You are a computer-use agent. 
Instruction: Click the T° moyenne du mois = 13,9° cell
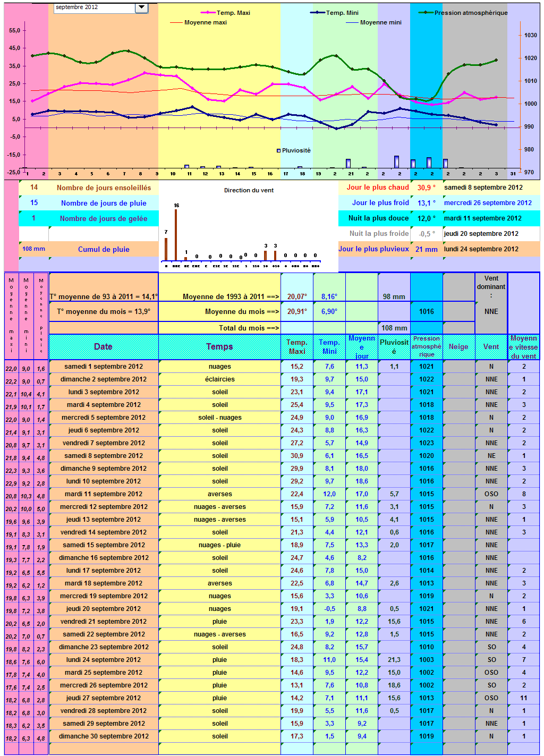coord(104,311)
